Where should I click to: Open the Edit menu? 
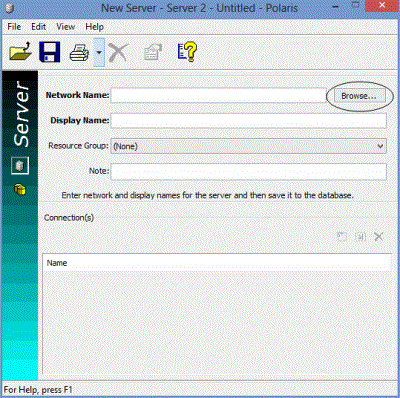coord(38,27)
